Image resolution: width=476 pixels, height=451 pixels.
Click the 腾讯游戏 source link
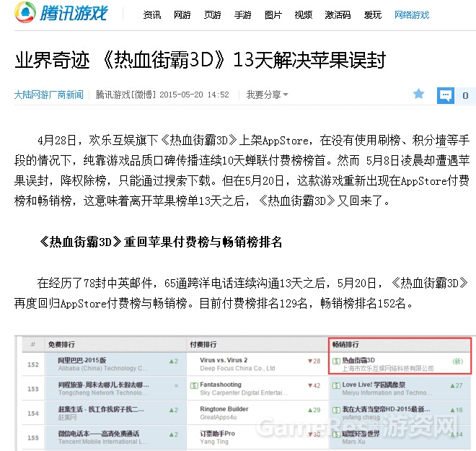click(113, 95)
